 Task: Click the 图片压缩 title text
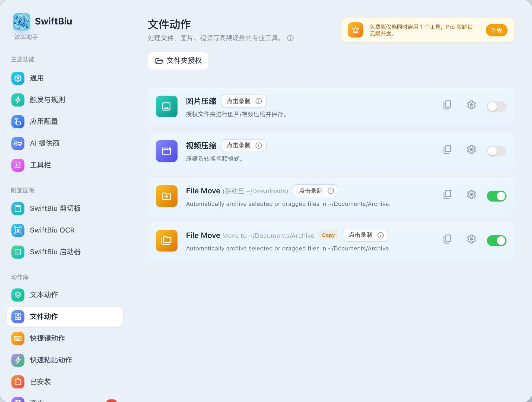point(201,101)
